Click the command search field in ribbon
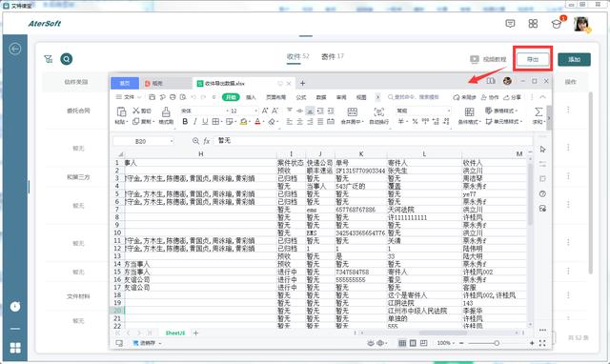 (414, 97)
